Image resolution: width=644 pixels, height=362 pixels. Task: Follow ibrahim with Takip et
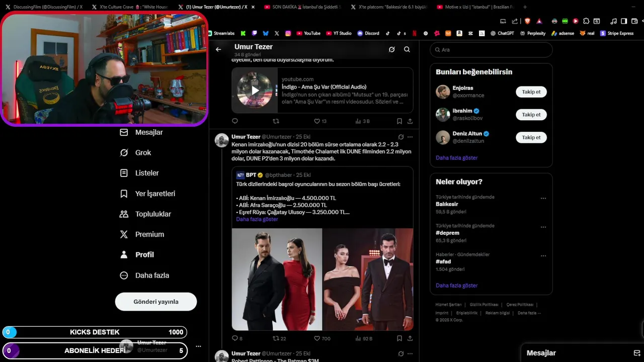click(531, 115)
